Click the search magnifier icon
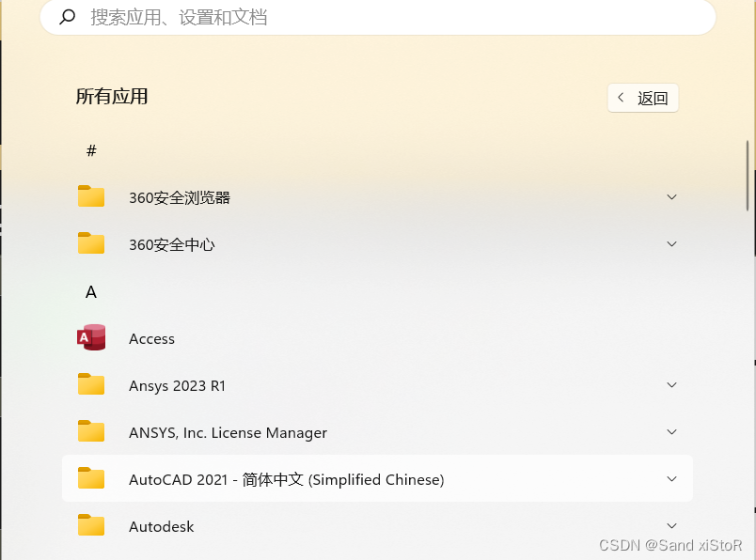Image resolution: width=756 pixels, height=560 pixels. coord(66,17)
